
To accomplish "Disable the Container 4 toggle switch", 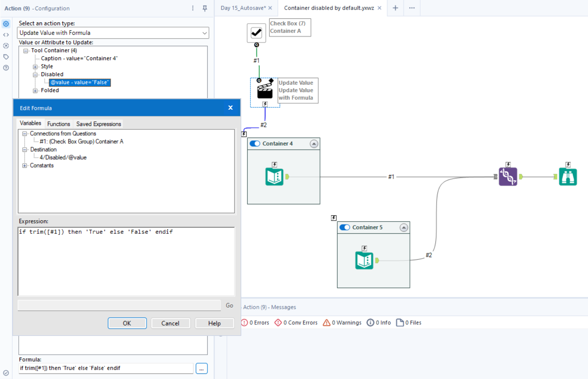I will (254, 143).
